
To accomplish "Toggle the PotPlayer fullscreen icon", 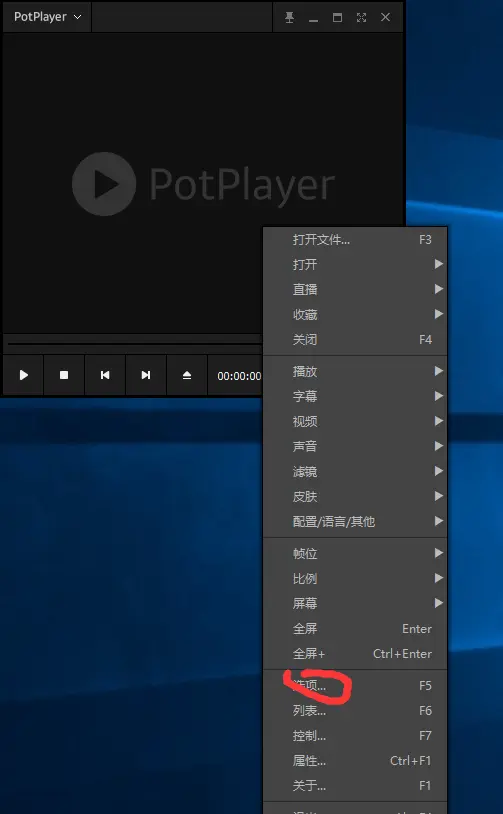I will [x=361, y=17].
